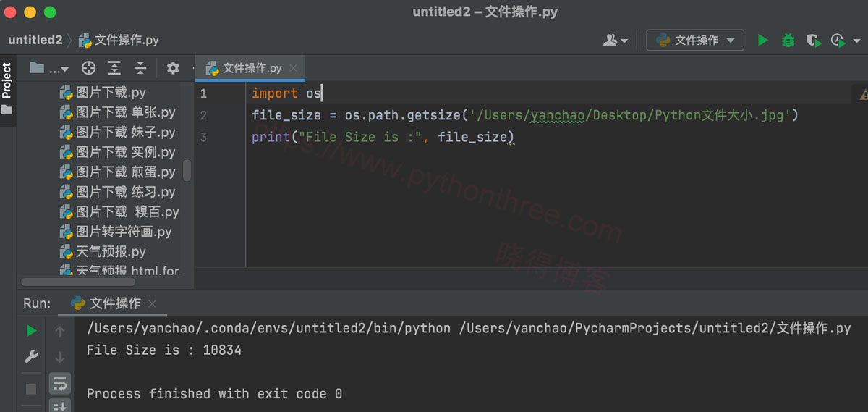Image resolution: width=868 pixels, height=412 pixels.
Task: Click the editor warning triangle indicator
Action: click(x=863, y=94)
